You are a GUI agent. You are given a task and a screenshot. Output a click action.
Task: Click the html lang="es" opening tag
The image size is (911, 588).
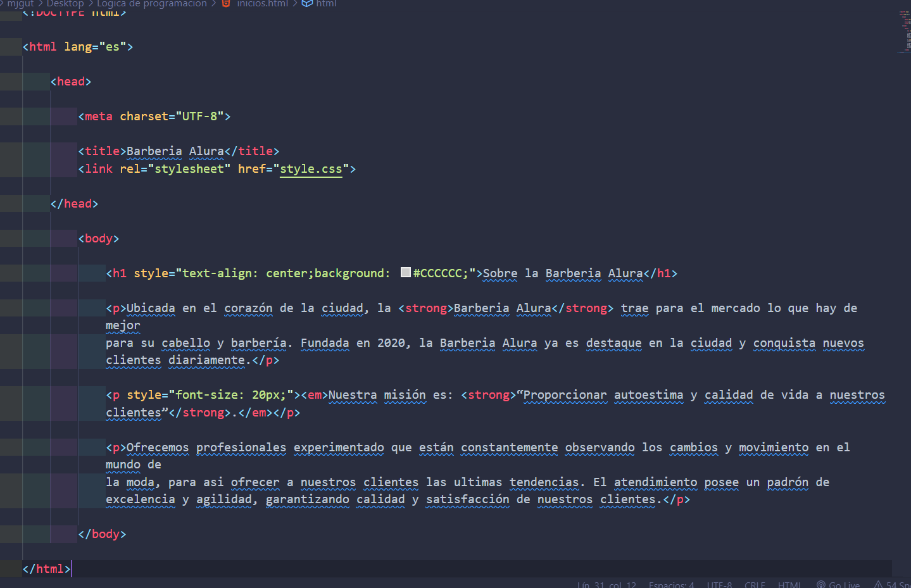coord(78,47)
